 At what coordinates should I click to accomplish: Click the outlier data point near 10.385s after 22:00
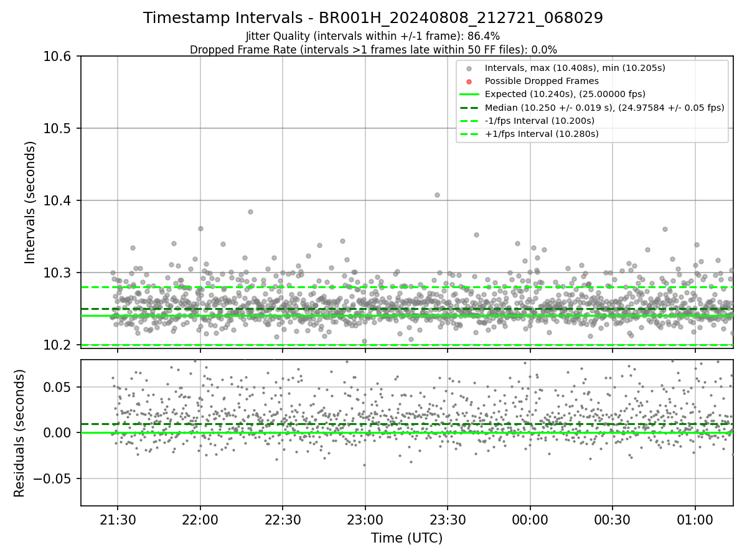(250, 212)
